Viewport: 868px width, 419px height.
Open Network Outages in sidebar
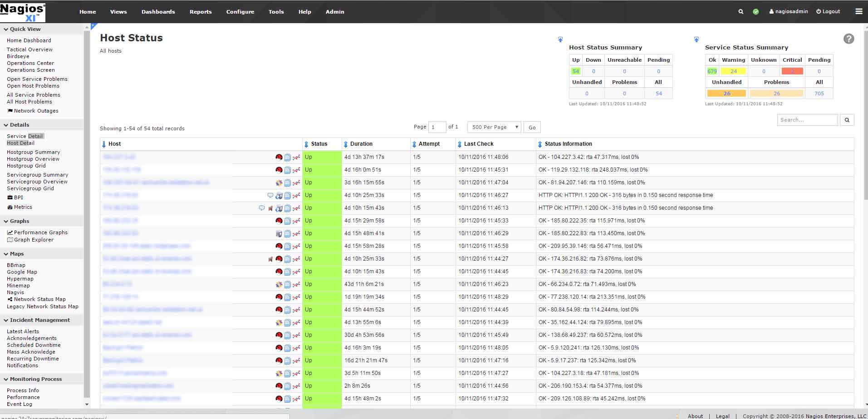tap(33, 111)
